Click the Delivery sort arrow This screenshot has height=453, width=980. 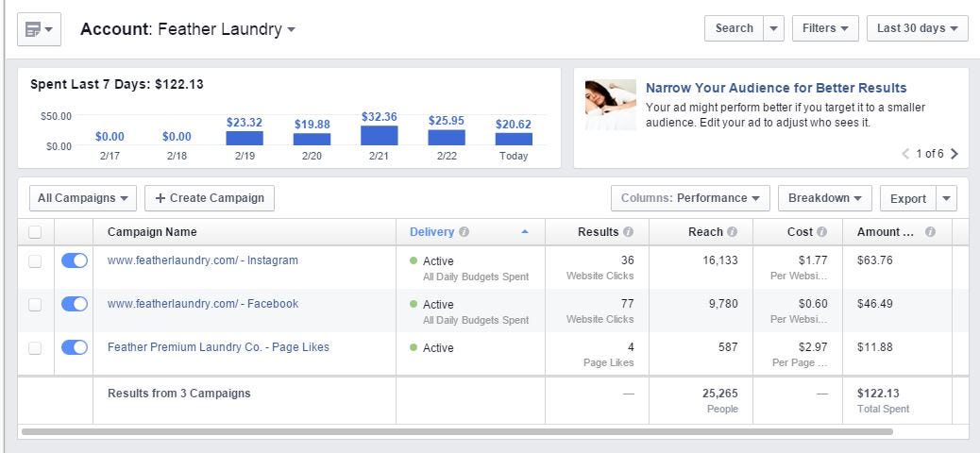click(524, 232)
